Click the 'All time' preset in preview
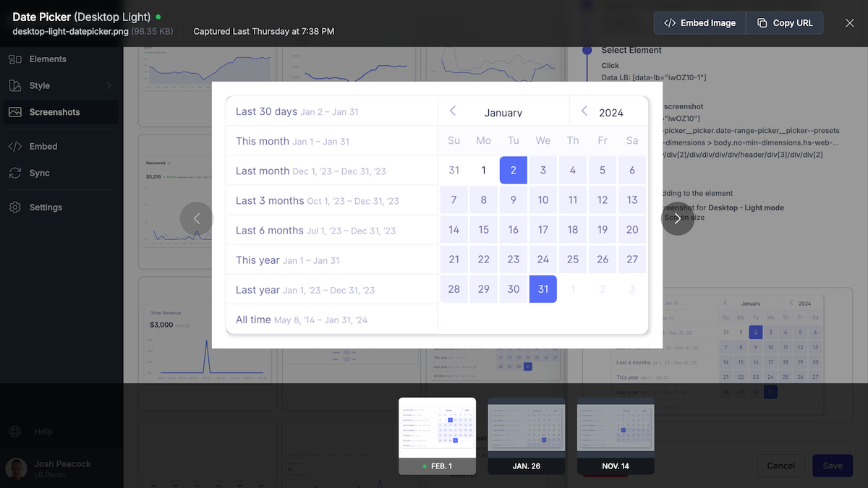Image resolution: width=868 pixels, height=488 pixels. [x=332, y=320]
